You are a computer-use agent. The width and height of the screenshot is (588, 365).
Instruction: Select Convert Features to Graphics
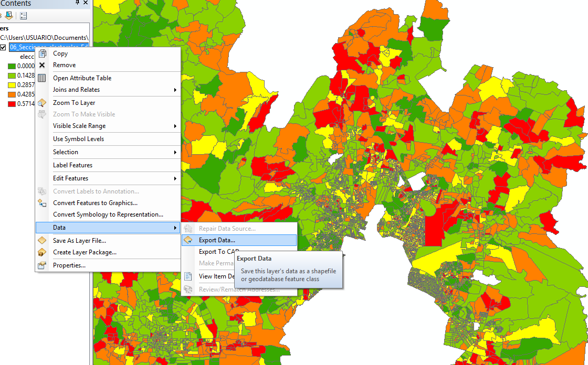95,203
